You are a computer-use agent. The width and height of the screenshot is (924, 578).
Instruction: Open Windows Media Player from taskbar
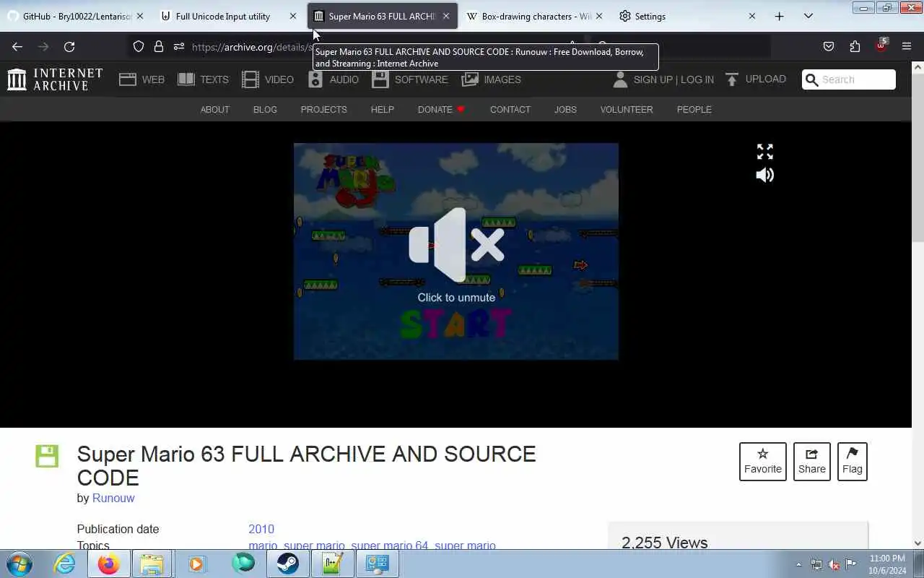pos(196,564)
